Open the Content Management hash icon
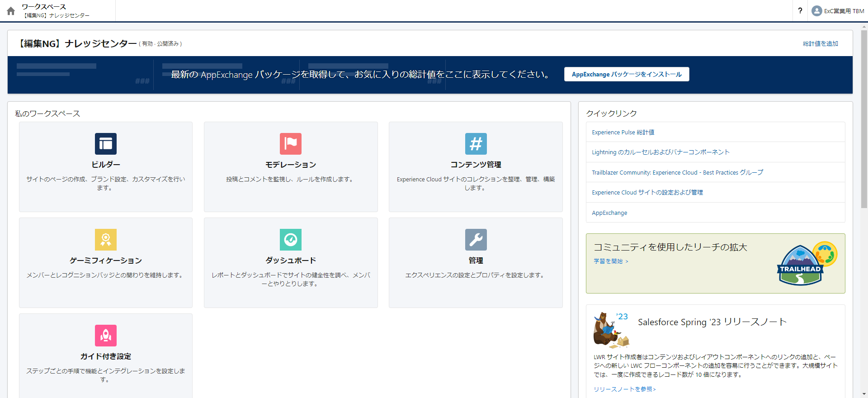Screen dimensions: 868x398 pyautogui.click(x=476, y=144)
